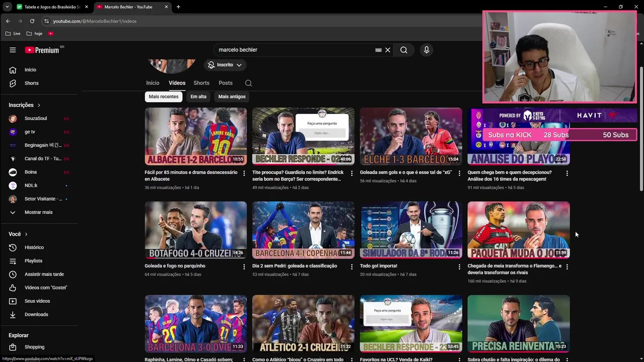Open options menu for Goleada sem gols video
Screen dimensions: 644x362
coord(459,173)
